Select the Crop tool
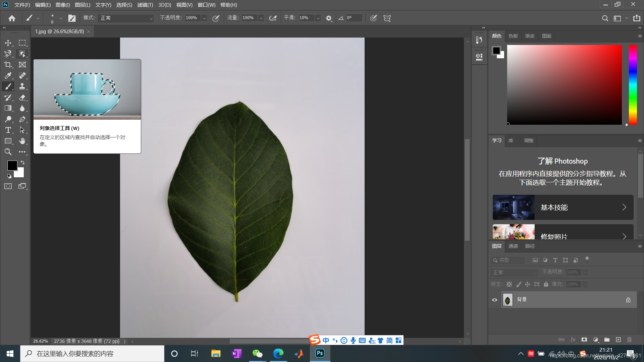The image size is (644, 362). pos(8,65)
